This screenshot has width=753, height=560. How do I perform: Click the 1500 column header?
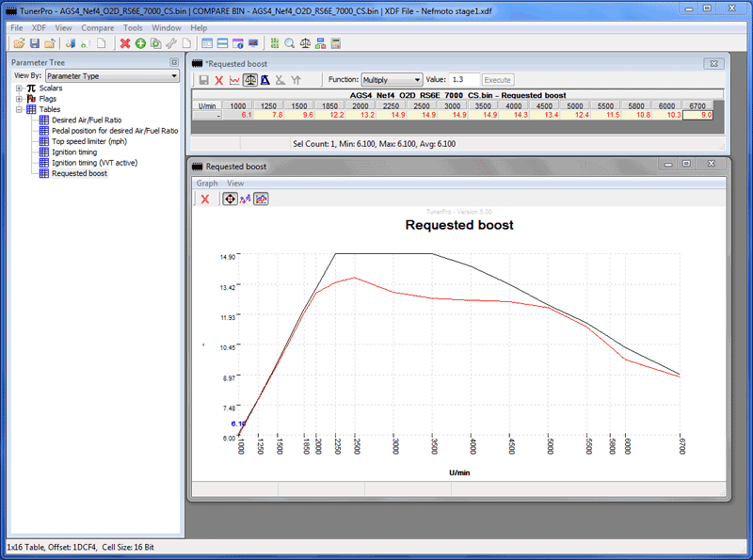tap(299, 106)
